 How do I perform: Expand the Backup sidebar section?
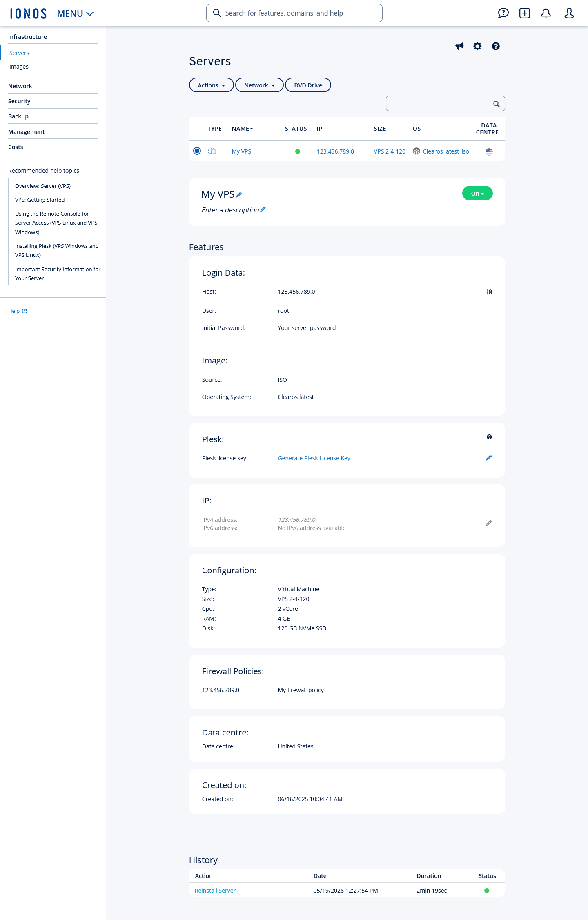pos(18,116)
